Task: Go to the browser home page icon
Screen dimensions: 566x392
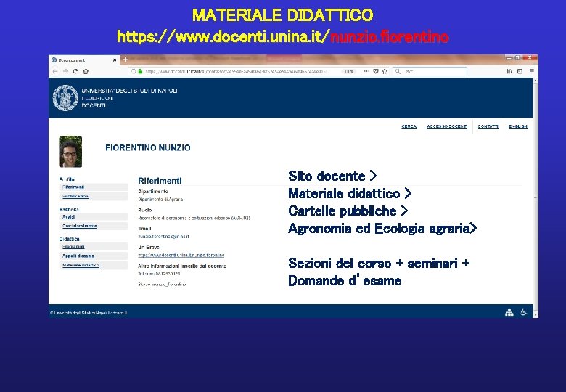Action: pyautogui.click(x=86, y=71)
